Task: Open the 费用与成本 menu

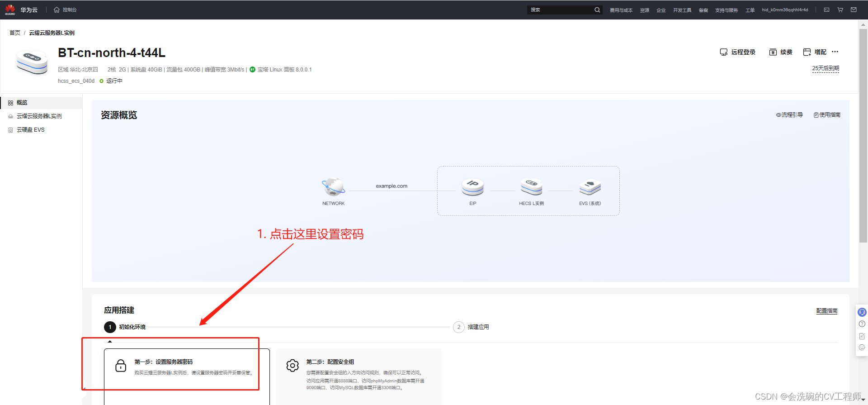Action: (x=621, y=10)
